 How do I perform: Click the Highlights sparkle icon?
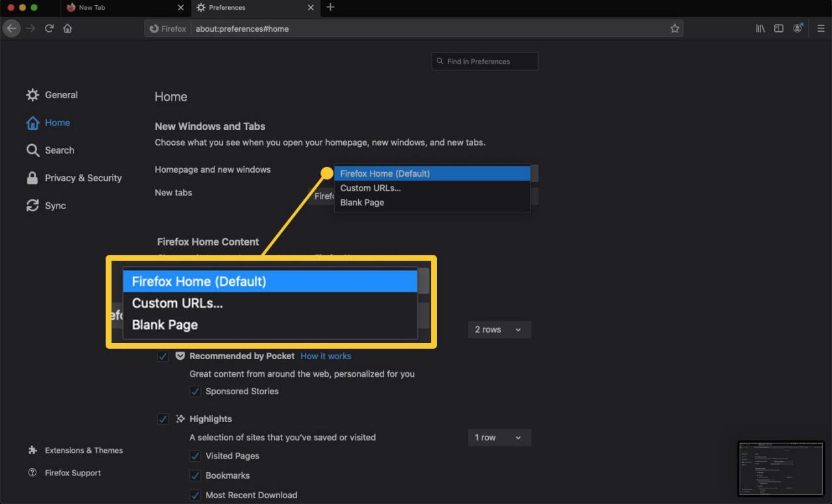(x=180, y=419)
